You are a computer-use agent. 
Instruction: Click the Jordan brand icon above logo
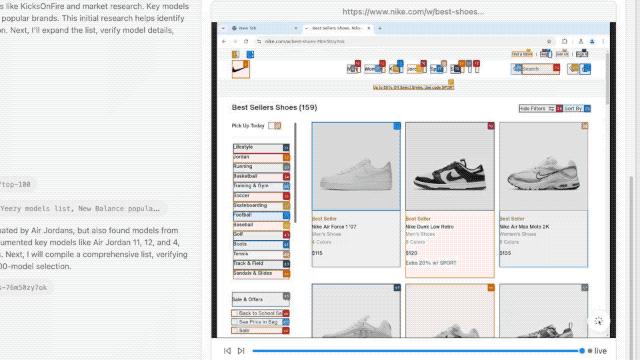pyautogui.click(x=236, y=54)
